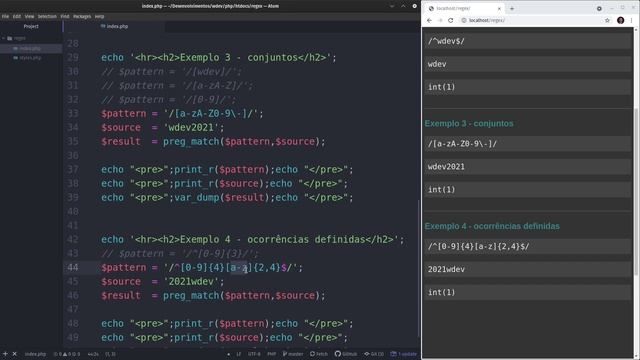
Task: Go forward in the browser
Action: click(x=440, y=20)
